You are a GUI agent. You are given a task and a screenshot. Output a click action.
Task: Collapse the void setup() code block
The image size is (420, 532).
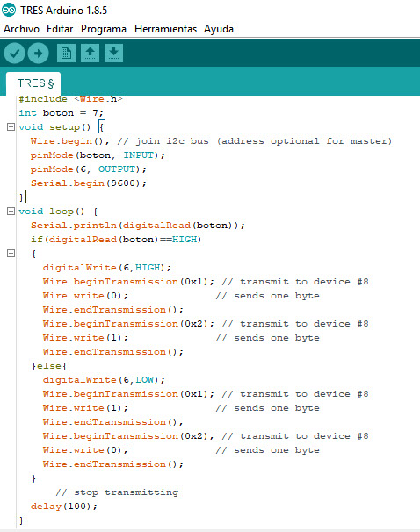(11, 127)
